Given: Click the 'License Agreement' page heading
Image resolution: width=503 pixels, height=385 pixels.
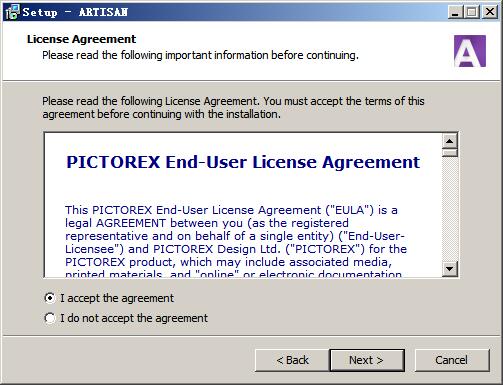Looking at the screenshot, I should pos(81,39).
